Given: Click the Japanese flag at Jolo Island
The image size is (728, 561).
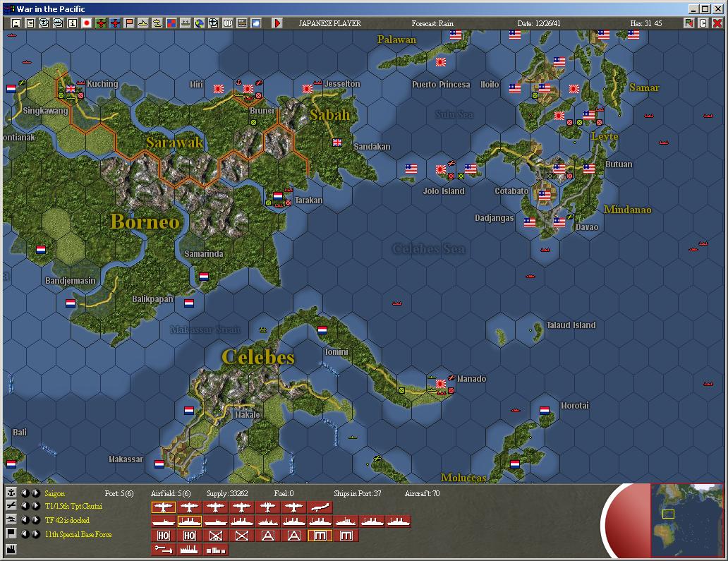Looking at the screenshot, I should [441, 169].
